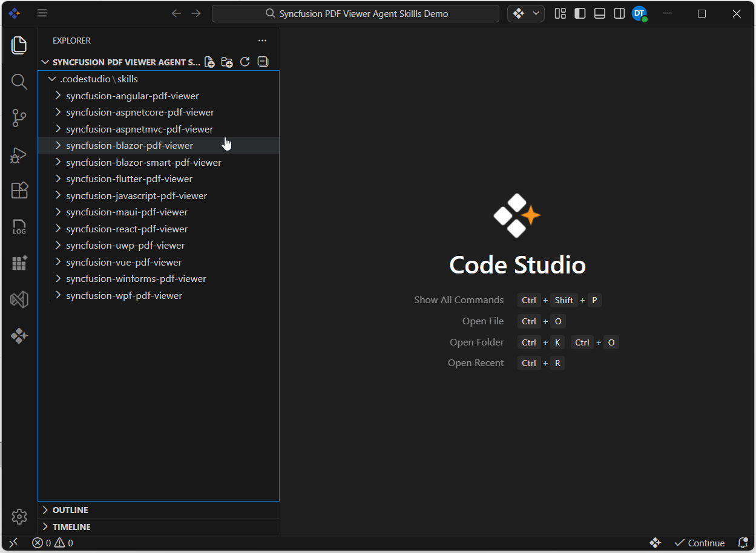Open the Search view
The image size is (756, 553).
click(x=19, y=82)
